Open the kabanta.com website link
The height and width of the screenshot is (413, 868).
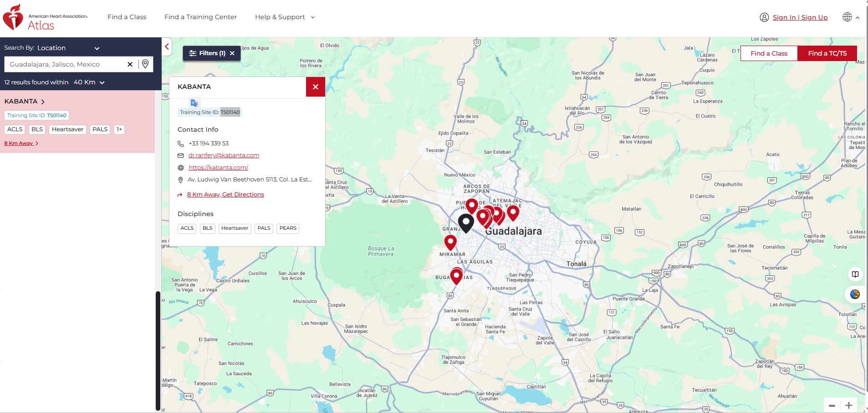pos(218,168)
